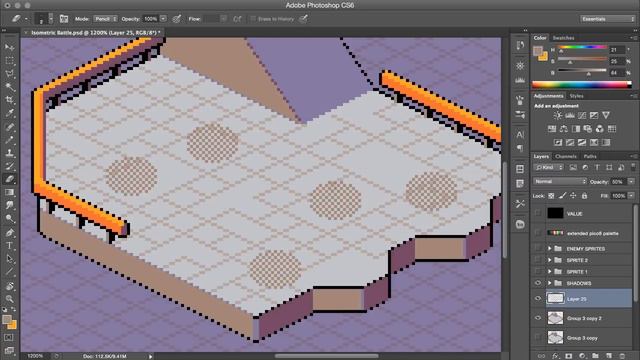
Task: Select the Gradient tool
Action: 9,192
